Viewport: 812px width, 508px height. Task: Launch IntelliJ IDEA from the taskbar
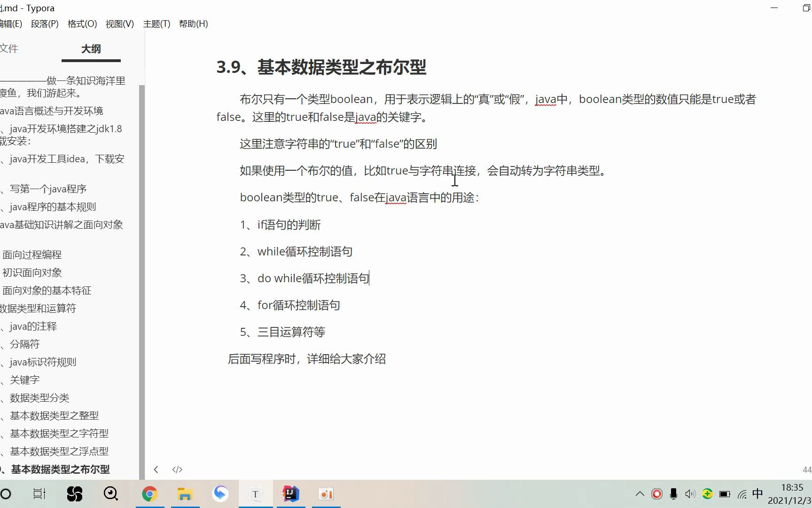pos(291,494)
